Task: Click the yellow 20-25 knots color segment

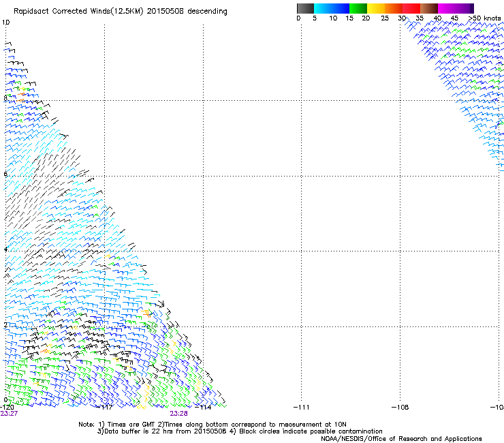Action: 376,8
